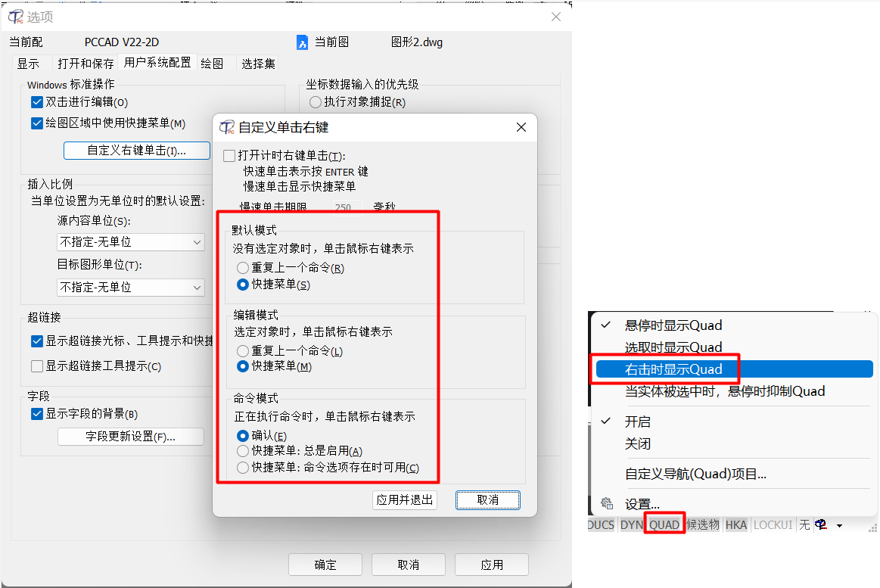Uncheck 双击进行编辑 checkbox
Screen dimensions: 880x588
tap(37, 102)
